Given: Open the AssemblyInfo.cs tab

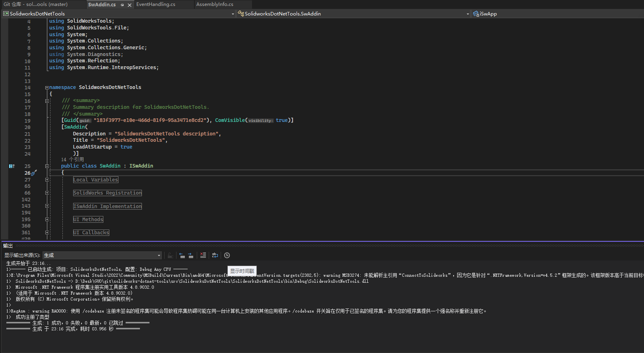Looking at the screenshot, I should [215, 4].
